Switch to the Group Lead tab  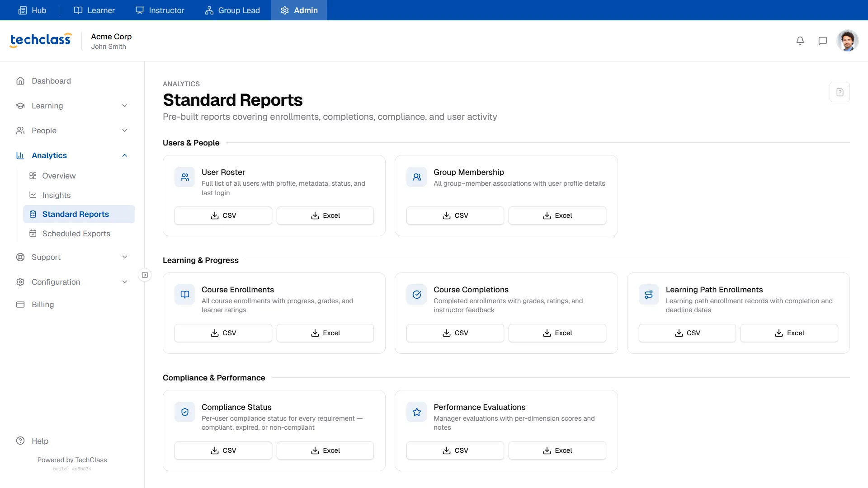point(232,10)
